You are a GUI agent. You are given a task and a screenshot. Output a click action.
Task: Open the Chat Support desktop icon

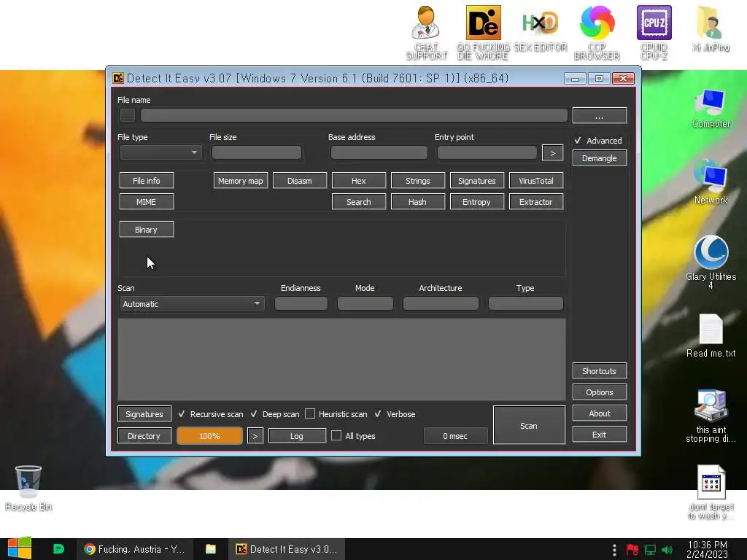426,32
